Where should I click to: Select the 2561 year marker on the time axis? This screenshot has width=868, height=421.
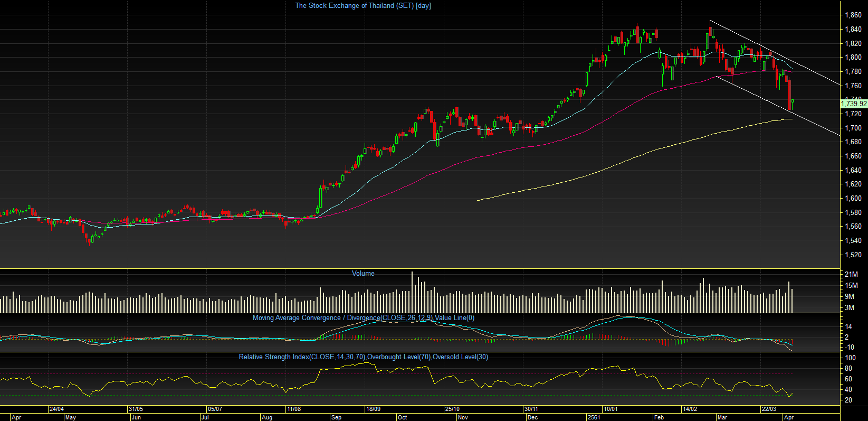[x=594, y=417]
